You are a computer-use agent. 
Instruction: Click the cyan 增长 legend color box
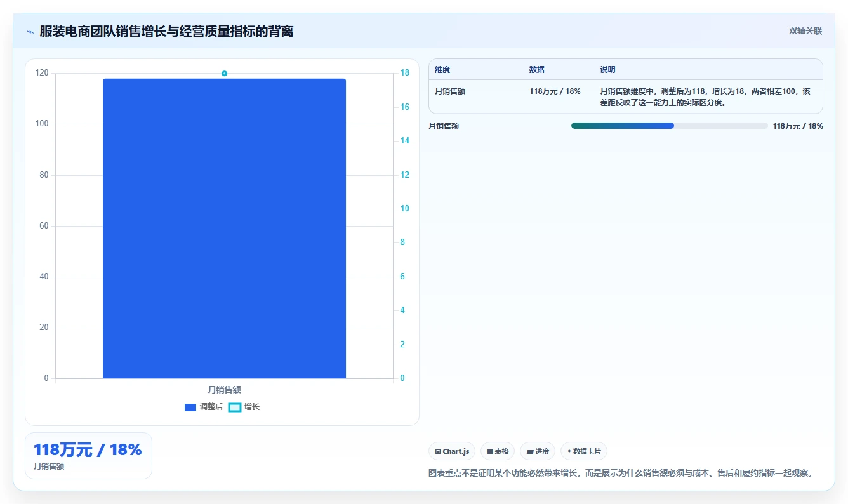[235, 408]
